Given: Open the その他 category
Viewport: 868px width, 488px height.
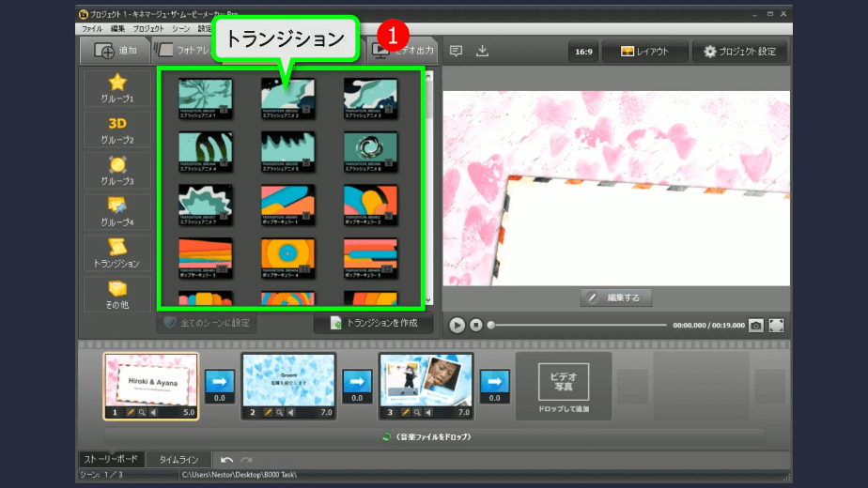Looking at the screenshot, I should click(117, 294).
